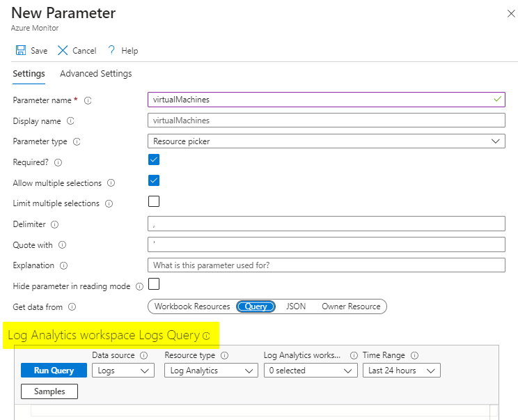The image size is (518, 420).
Task: Click the Display name input field
Action: pyautogui.click(x=327, y=120)
